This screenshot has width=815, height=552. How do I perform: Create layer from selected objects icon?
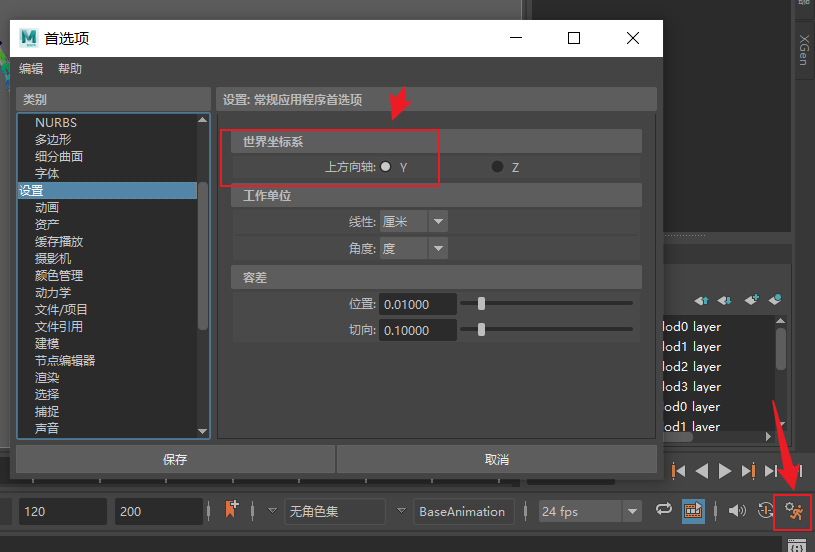tap(775, 300)
